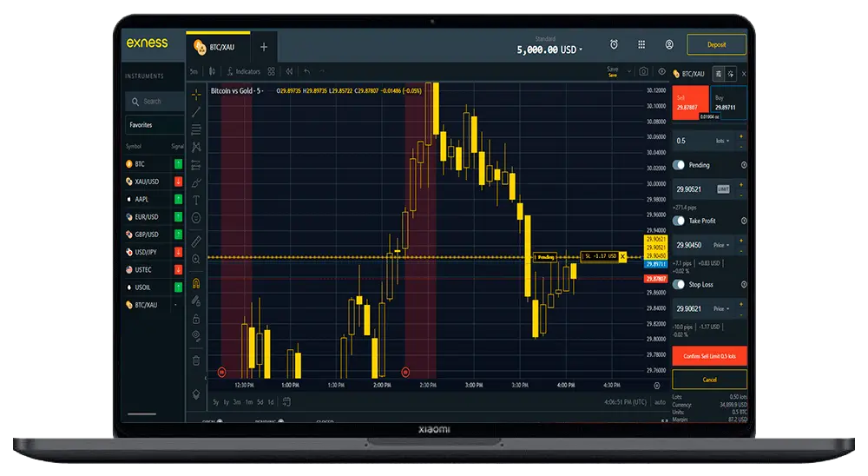Image resolution: width=868 pixels, height=476 pixels.
Task: Open the lots unit dropdown
Action: [721, 141]
